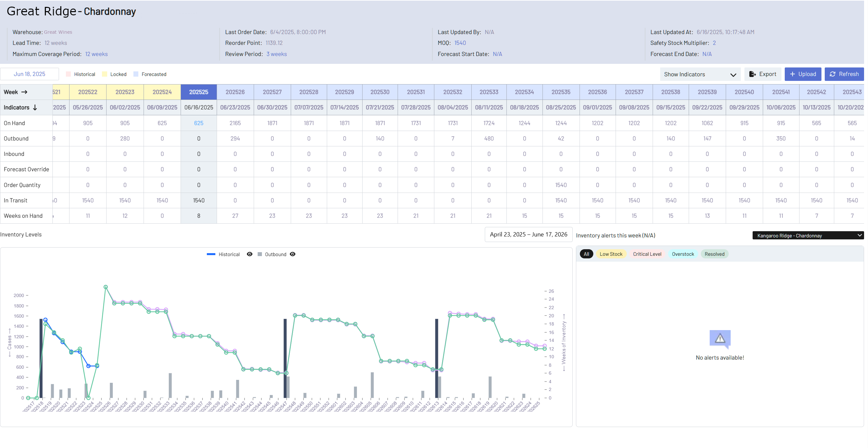868x448 pixels.
Task: Click the blue Historical legend line marker
Action: [211, 254]
